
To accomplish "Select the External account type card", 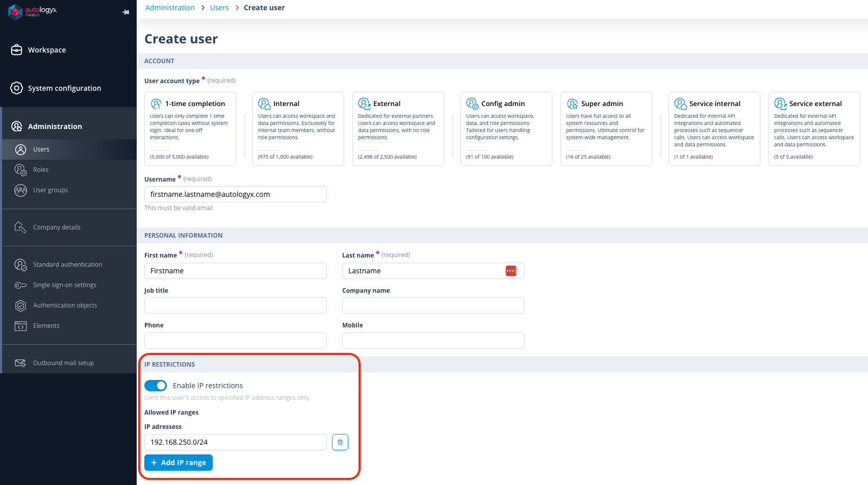I will (x=398, y=129).
